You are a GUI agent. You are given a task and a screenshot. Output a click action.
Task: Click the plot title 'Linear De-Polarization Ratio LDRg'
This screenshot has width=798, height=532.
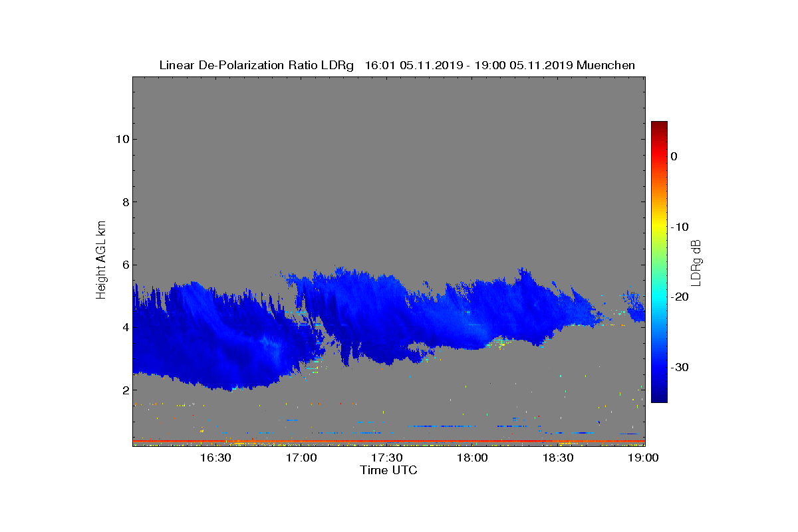coord(257,65)
